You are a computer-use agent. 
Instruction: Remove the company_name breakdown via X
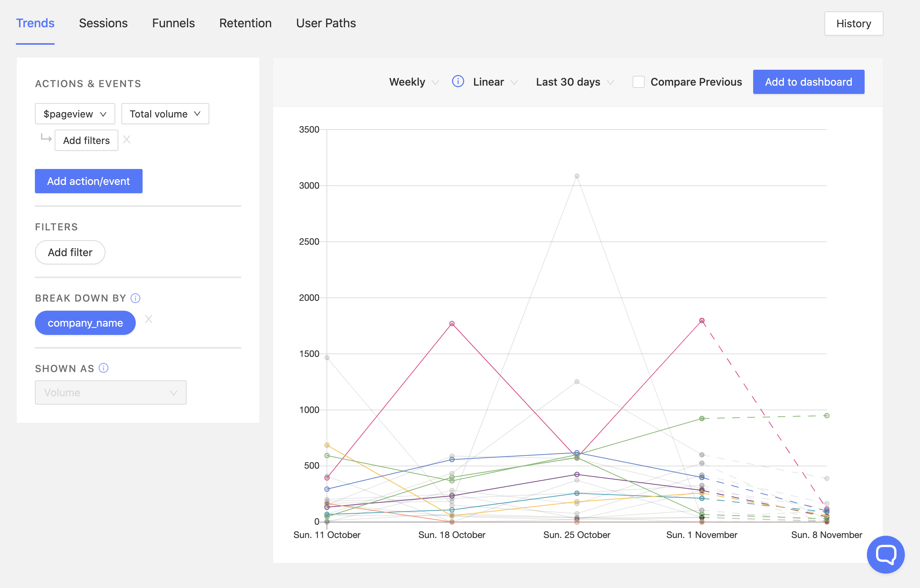[149, 319]
